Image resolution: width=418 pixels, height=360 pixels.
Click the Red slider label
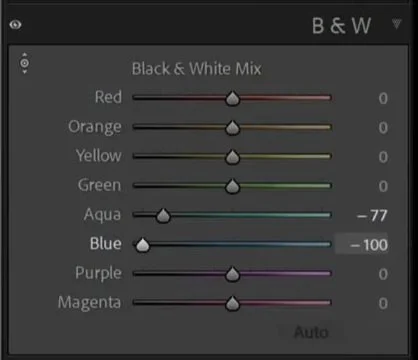[108, 97]
